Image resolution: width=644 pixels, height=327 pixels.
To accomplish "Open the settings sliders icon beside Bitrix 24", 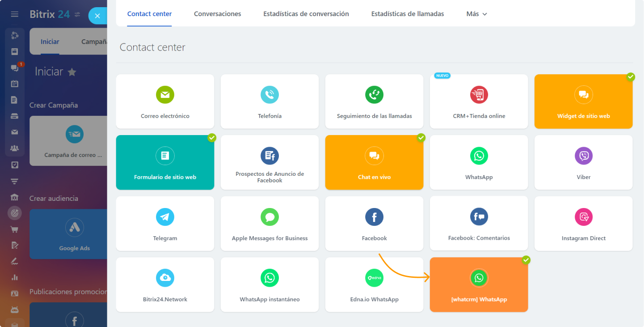I will [77, 15].
